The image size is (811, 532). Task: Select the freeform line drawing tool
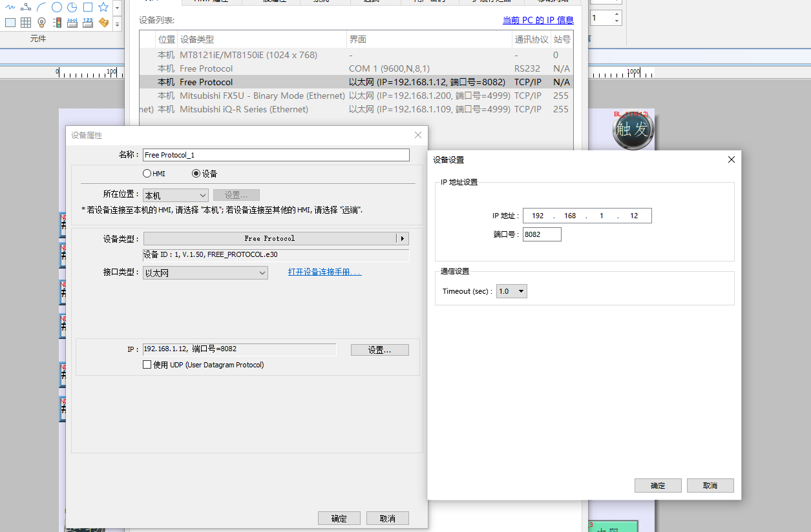point(10,7)
